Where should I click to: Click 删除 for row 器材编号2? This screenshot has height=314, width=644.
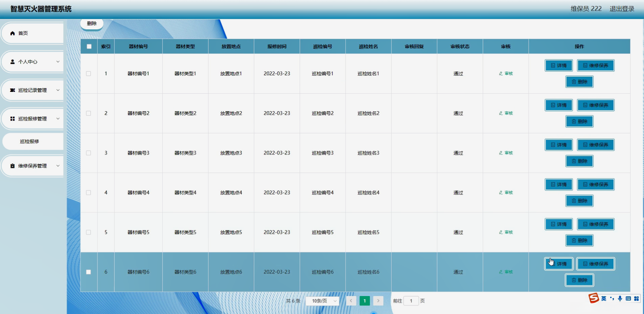click(579, 122)
